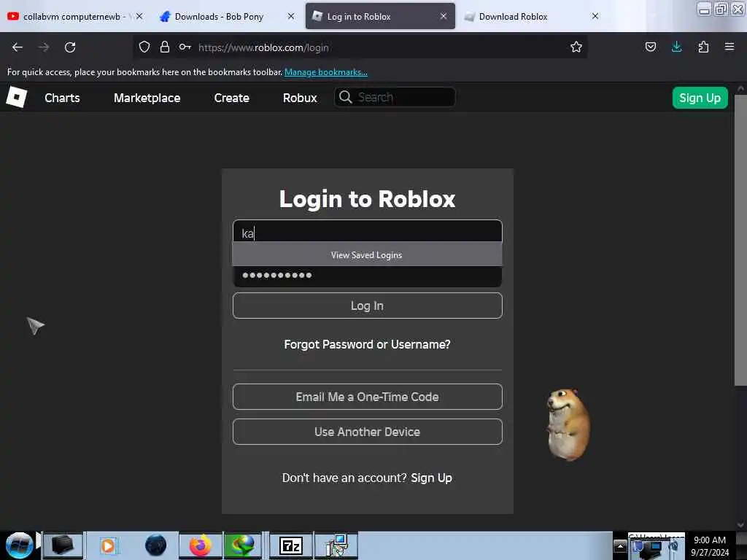
Task: Close the Log in to Roblox tab
Action: [443, 16]
